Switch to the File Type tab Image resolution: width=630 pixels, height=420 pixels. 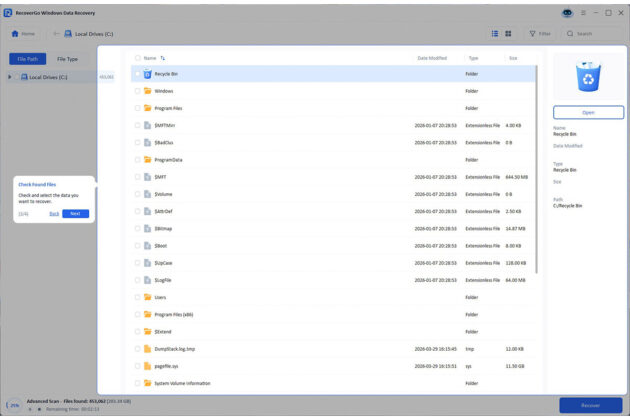(x=68, y=59)
